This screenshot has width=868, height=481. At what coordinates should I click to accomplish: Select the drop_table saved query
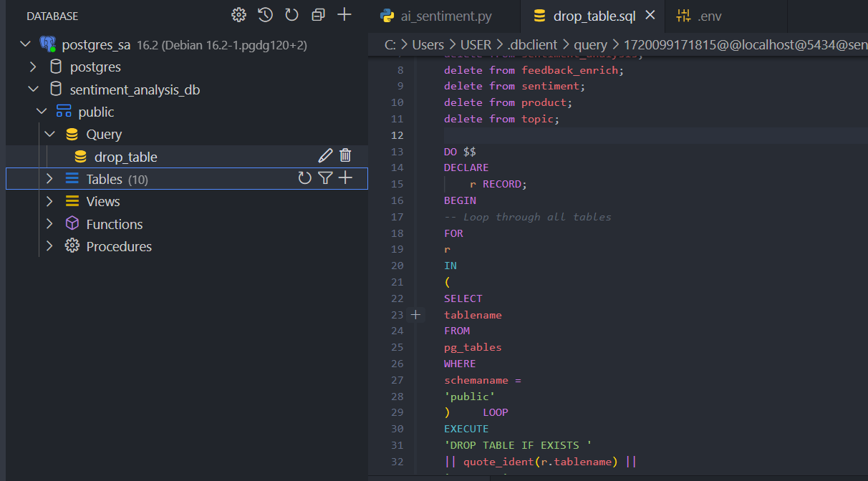[x=125, y=157]
